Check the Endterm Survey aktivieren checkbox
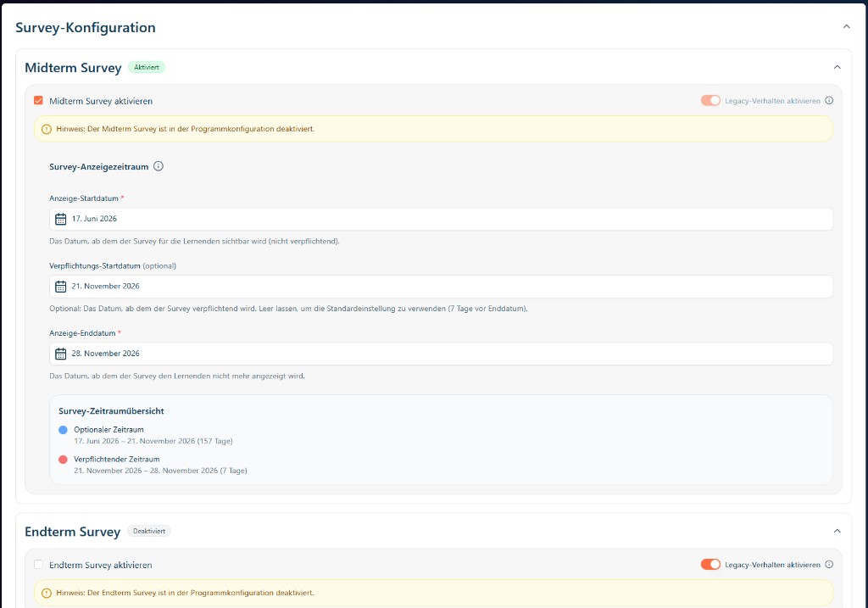The image size is (868, 608). pyautogui.click(x=38, y=564)
